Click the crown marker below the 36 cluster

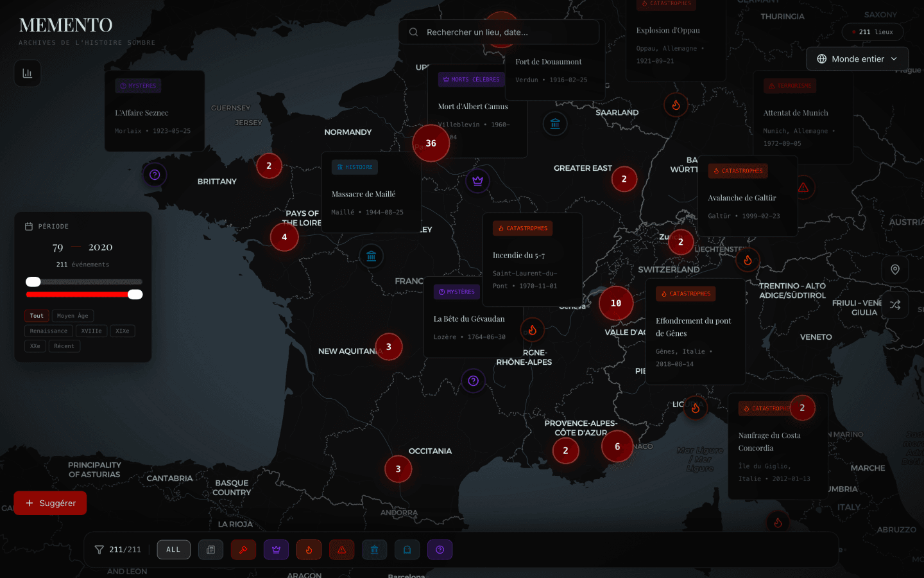coord(477,181)
